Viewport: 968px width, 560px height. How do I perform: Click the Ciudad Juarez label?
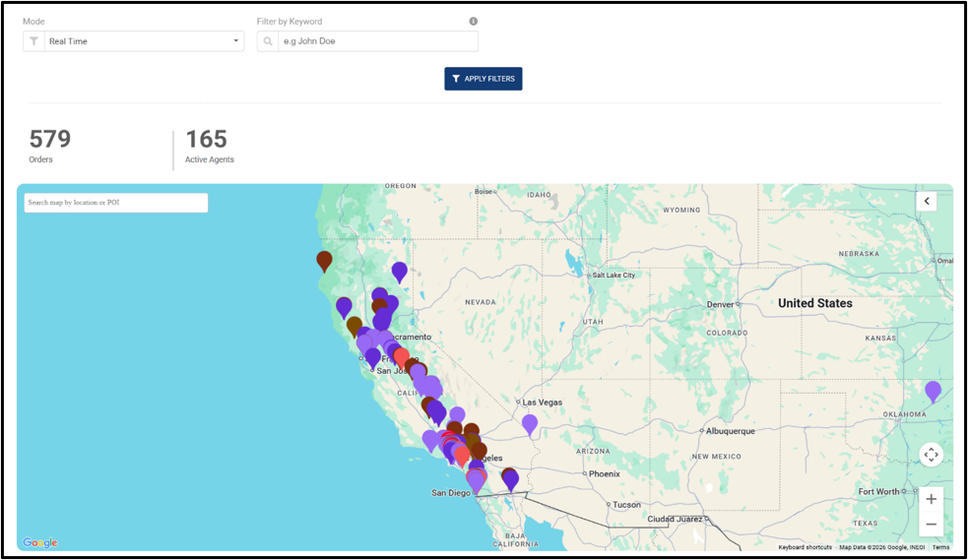pyautogui.click(x=675, y=520)
